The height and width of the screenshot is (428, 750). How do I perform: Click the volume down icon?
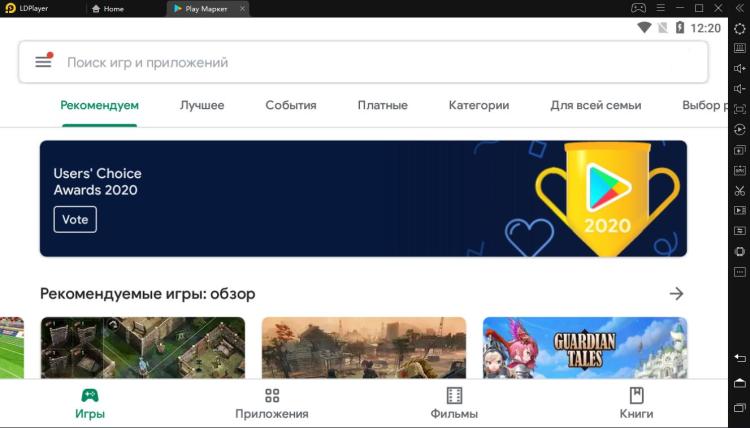point(739,89)
